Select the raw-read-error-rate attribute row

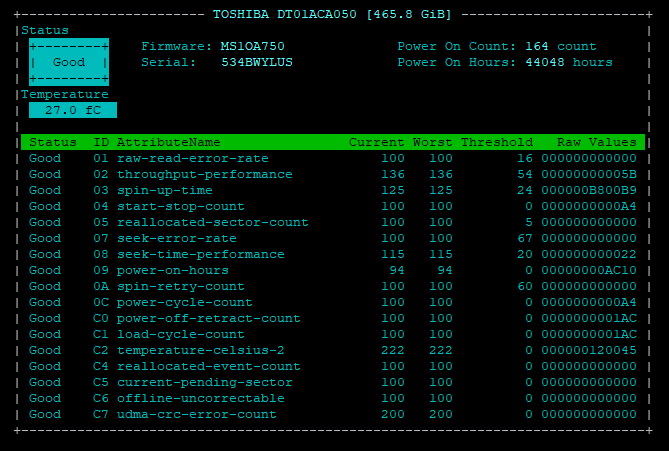pos(333,158)
